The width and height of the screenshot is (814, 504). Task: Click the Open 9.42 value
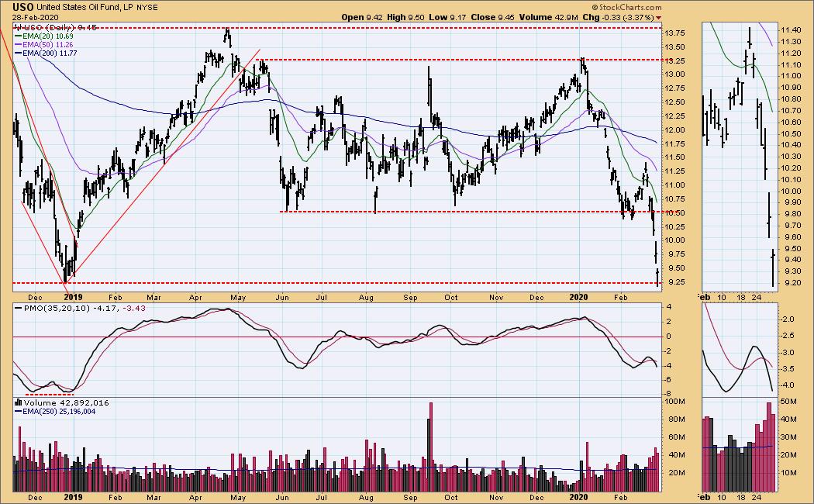[362, 17]
